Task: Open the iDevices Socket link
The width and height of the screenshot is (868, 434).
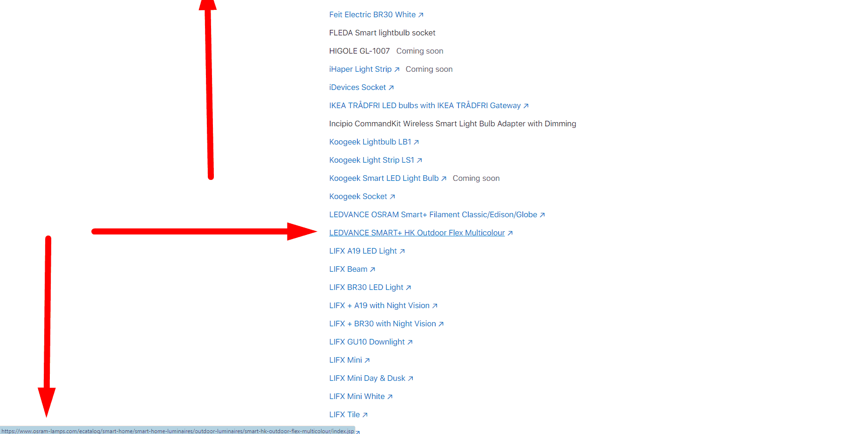Action: coord(357,87)
